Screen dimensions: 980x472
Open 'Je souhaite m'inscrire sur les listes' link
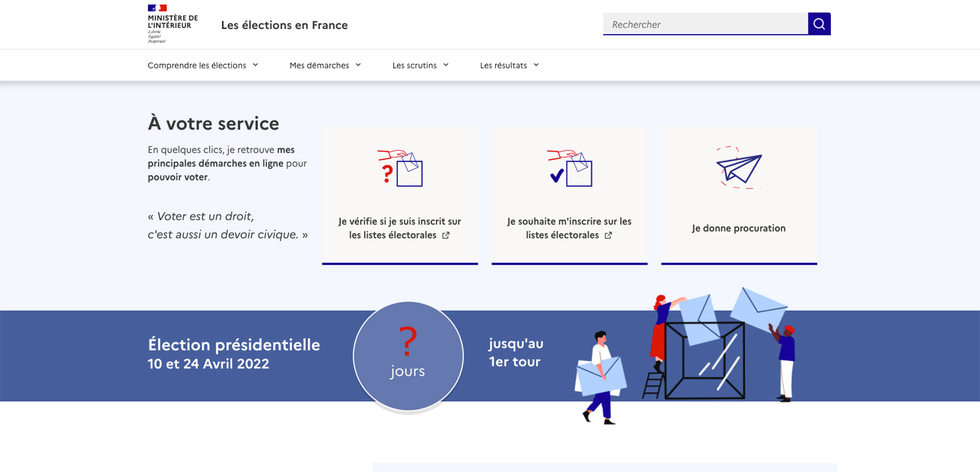[x=569, y=228]
